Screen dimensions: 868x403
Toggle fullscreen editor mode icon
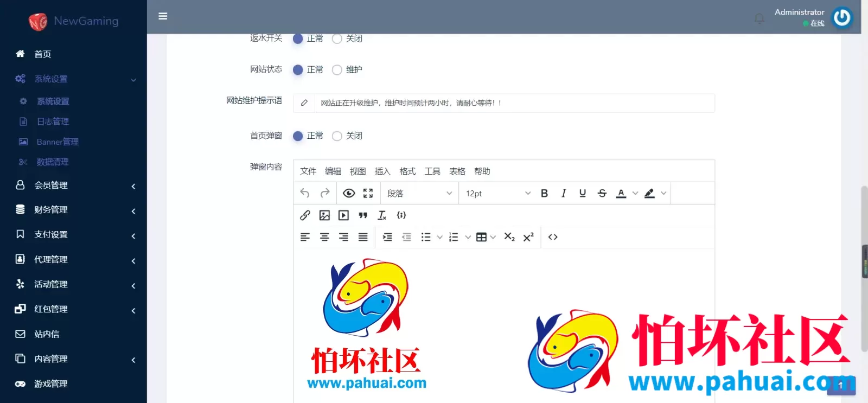[368, 193]
